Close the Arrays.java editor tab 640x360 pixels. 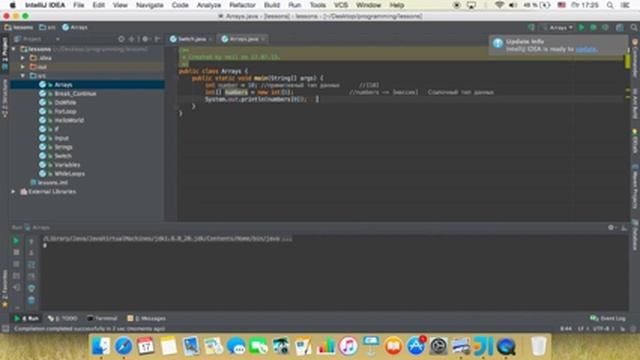point(263,39)
